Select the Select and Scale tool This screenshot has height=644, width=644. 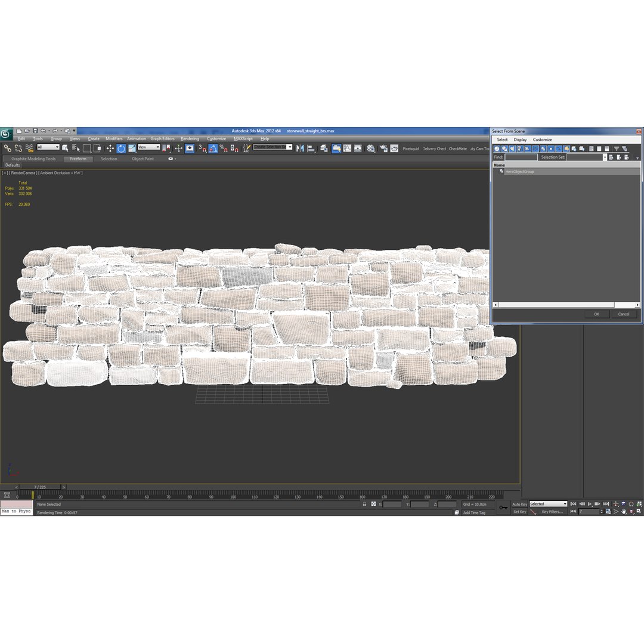[x=132, y=148]
